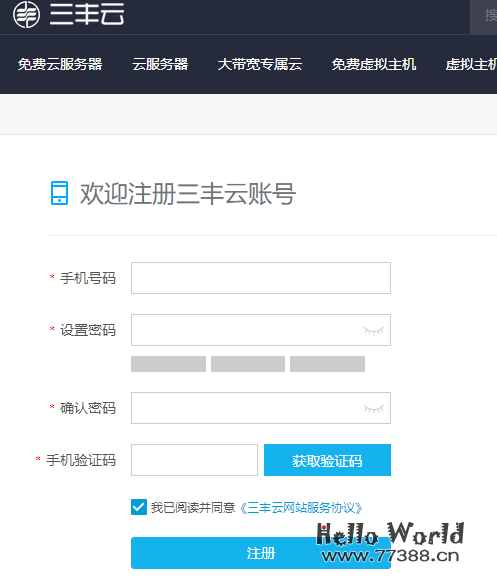The height and width of the screenshot is (586, 497).
Task: Click the 确认密码 field label
Action: pos(88,408)
